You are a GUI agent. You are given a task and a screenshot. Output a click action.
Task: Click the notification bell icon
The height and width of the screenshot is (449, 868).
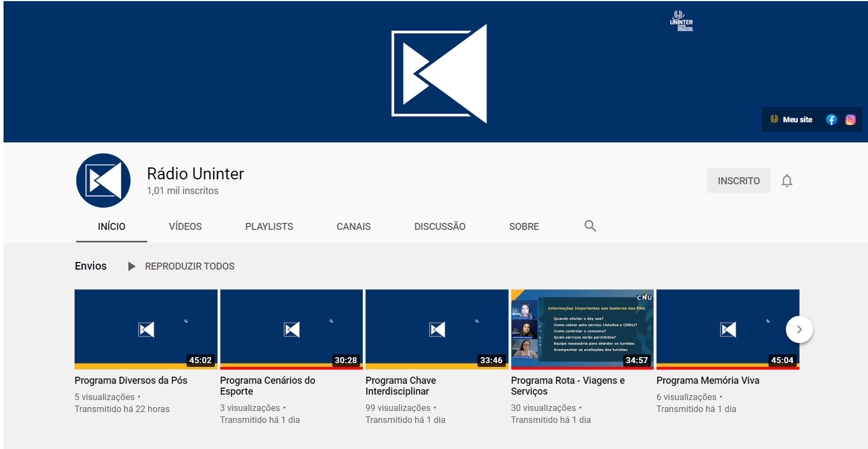tap(786, 180)
